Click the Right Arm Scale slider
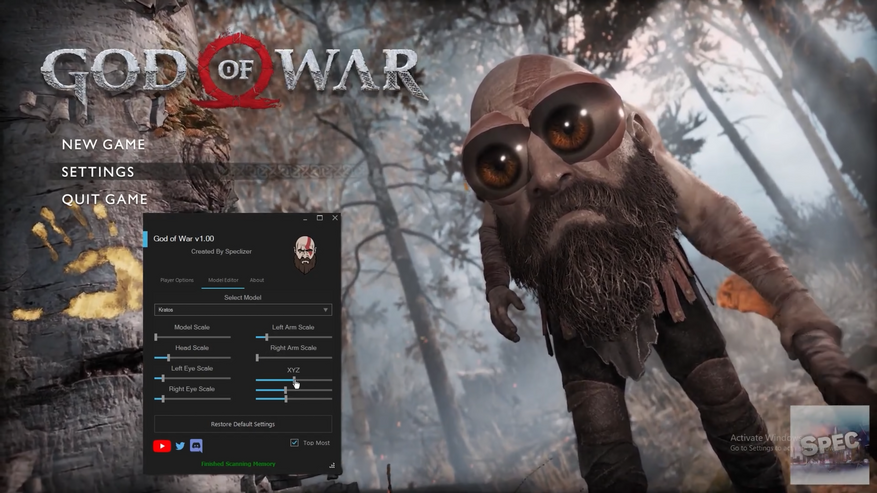Screen dimensions: 877x493 (x=294, y=358)
